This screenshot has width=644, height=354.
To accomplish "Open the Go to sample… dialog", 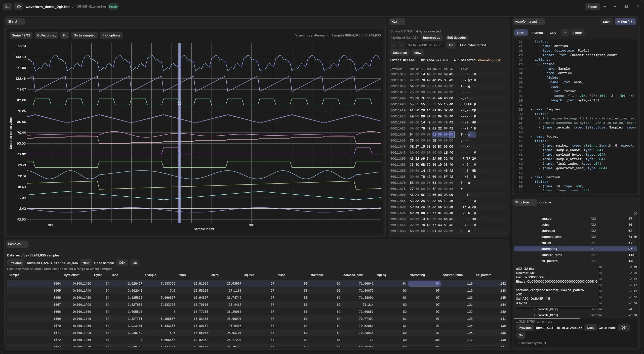I will click(x=85, y=35).
